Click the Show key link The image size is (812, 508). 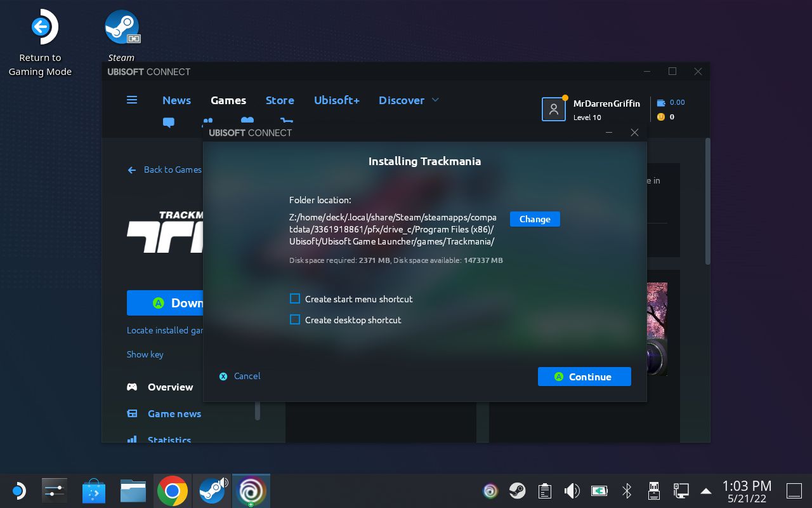coord(145,354)
